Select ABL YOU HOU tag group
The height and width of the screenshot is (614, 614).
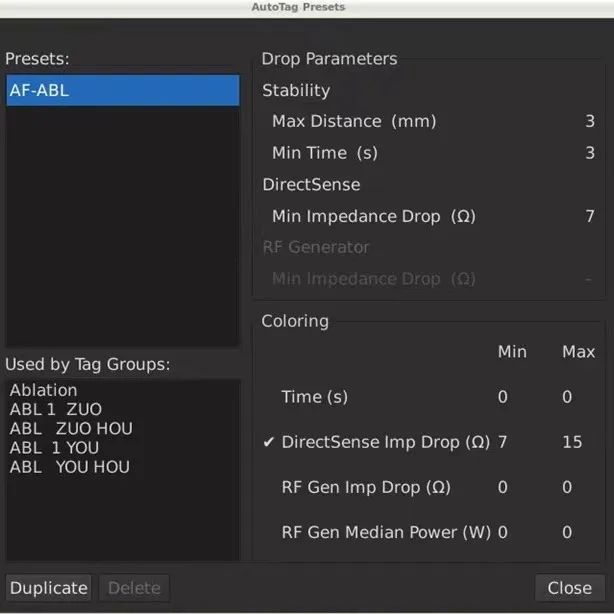point(69,466)
